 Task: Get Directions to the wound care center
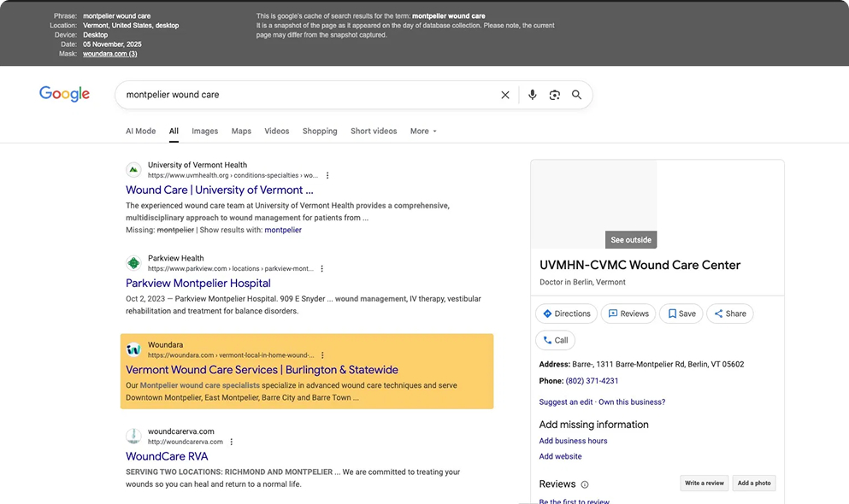point(566,314)
